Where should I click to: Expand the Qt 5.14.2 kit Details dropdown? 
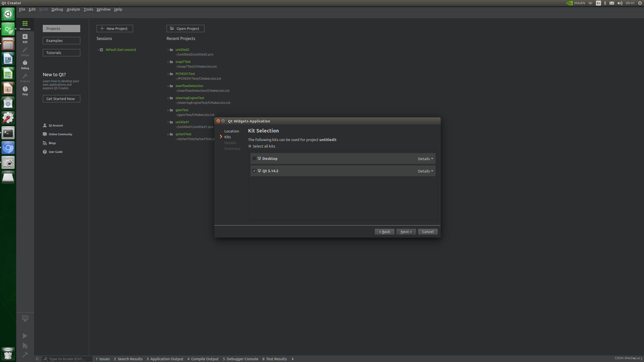point(425,171)
